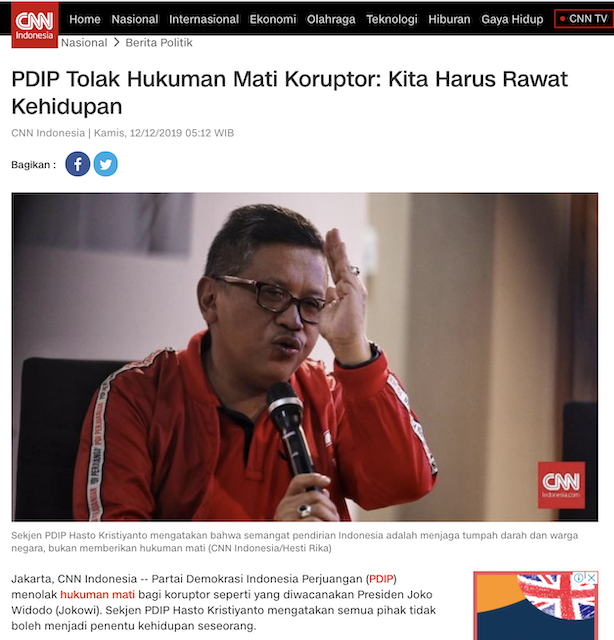The image size is (614, 640).
Task: Open the Internasional section
Action: coord(204,19)
